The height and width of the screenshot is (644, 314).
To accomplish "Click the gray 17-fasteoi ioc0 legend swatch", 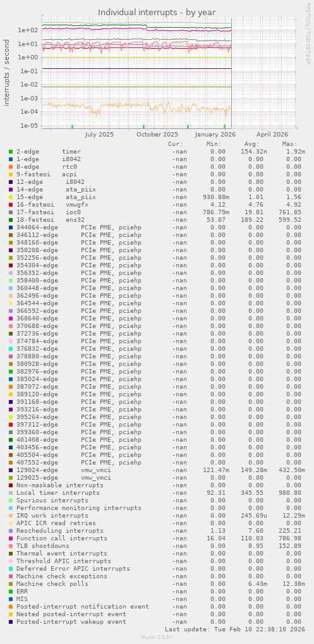I will point(11,212).
